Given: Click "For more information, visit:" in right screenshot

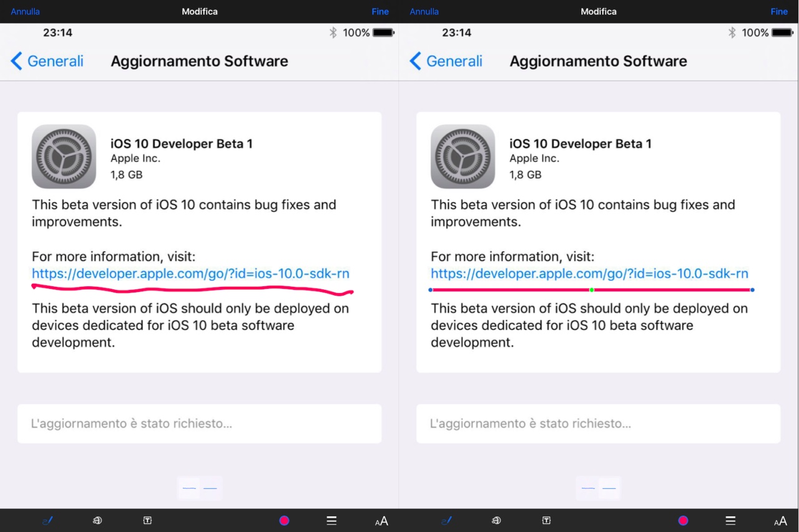Looking at the screenshot, I should point(512,256).
